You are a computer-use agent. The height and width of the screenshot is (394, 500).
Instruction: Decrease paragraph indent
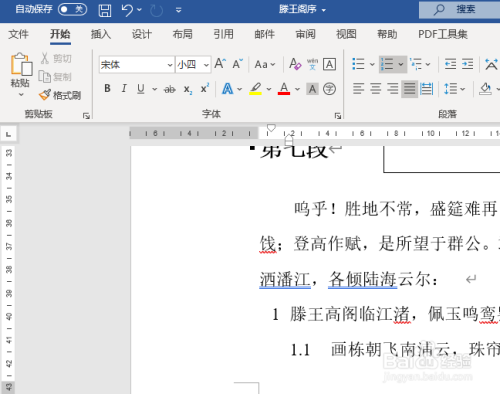pos(450,64)
